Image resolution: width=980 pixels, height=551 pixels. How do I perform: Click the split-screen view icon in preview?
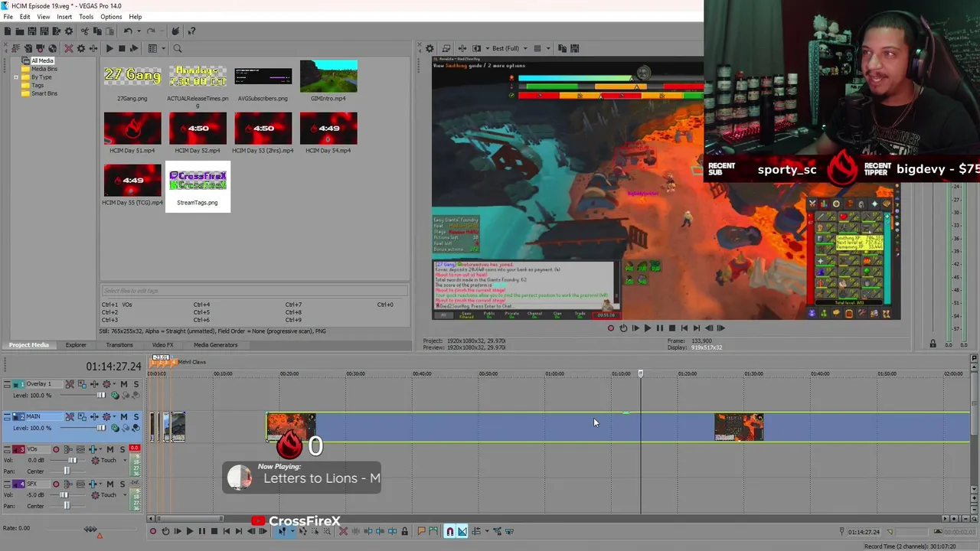pyautogui.click(x=477, y=48)
